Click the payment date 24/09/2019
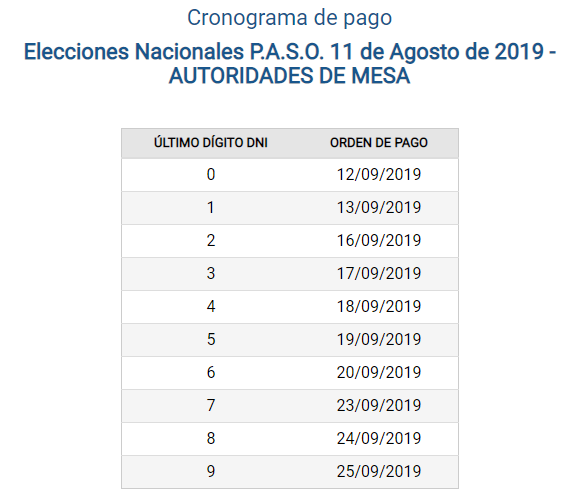 pos(379,438)
